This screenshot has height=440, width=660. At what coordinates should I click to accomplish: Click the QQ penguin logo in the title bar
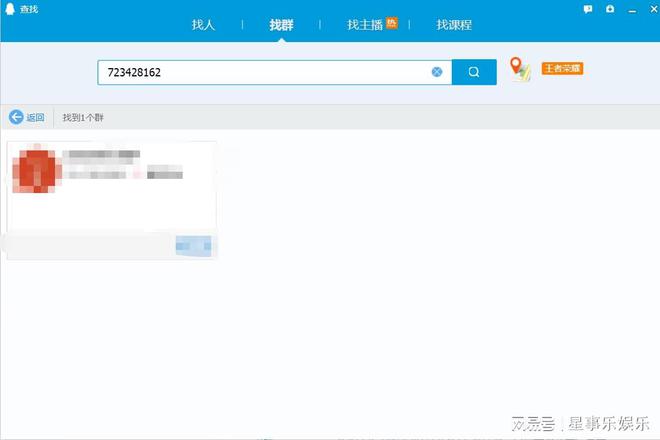pos(10,8)
